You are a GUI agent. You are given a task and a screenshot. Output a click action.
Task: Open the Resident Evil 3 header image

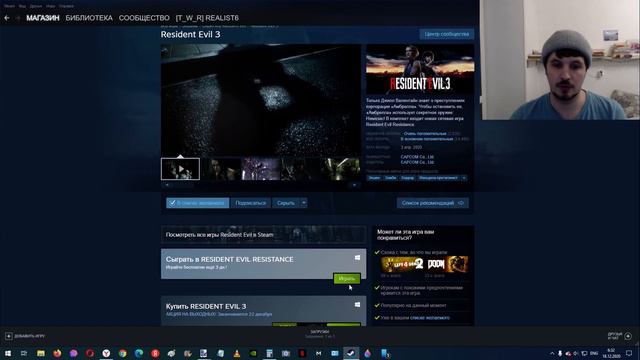tap(420, 69)
